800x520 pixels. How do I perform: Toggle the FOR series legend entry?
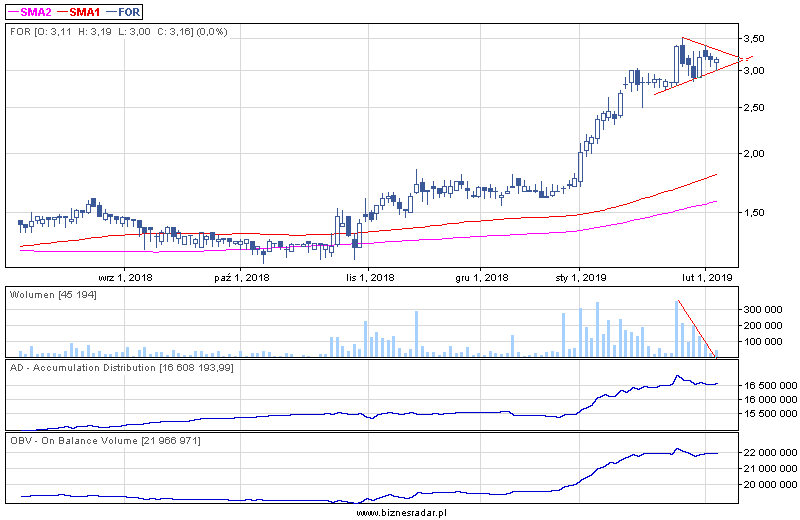pos(128,12)
